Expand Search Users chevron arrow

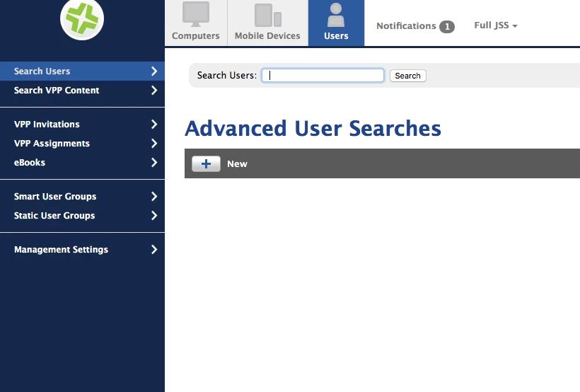coord(154,71)
